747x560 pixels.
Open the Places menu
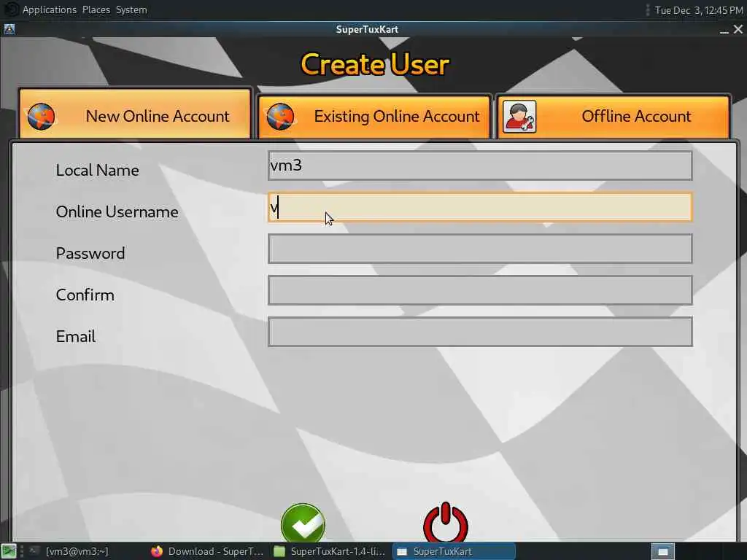point(96,9)
